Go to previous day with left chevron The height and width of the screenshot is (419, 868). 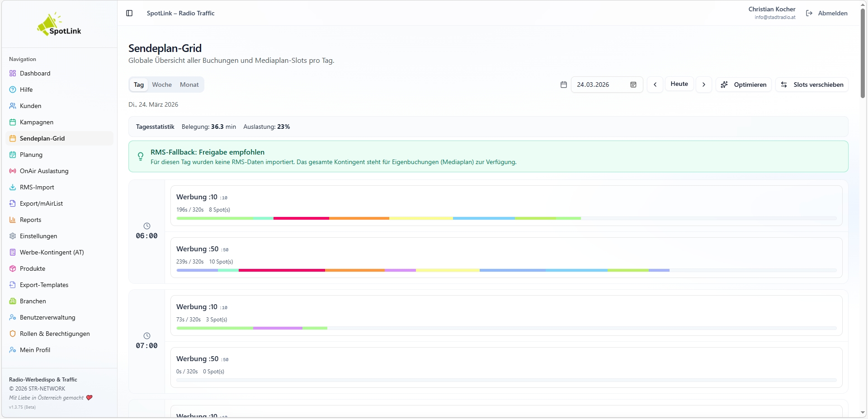tap(655, 85)
